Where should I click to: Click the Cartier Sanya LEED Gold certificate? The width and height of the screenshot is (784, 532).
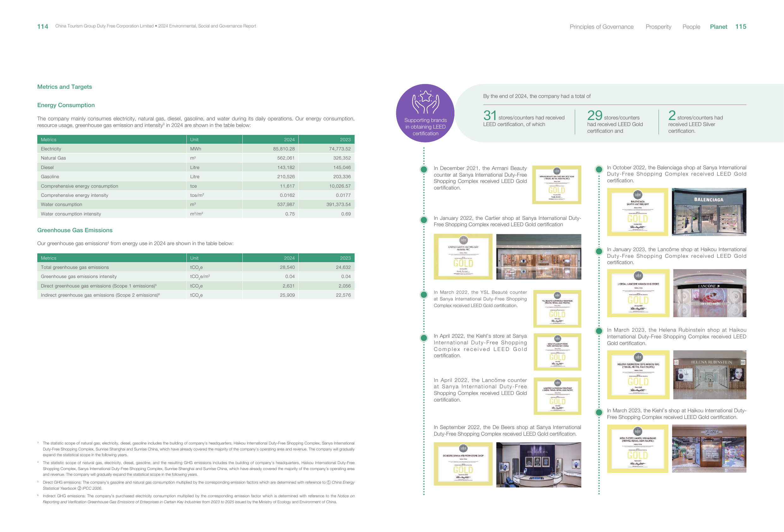(463, 257)
